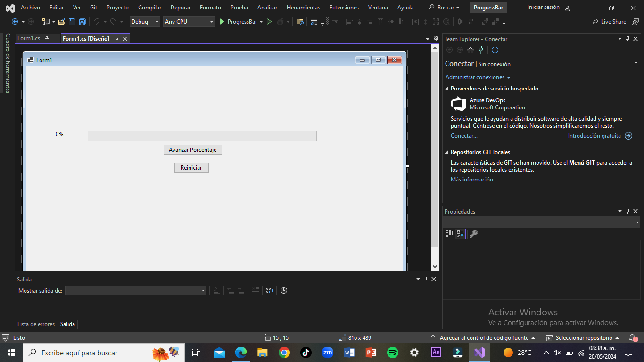Click the Más información link
This screenshot has height=362, width=644.
(x=471, y=180)
